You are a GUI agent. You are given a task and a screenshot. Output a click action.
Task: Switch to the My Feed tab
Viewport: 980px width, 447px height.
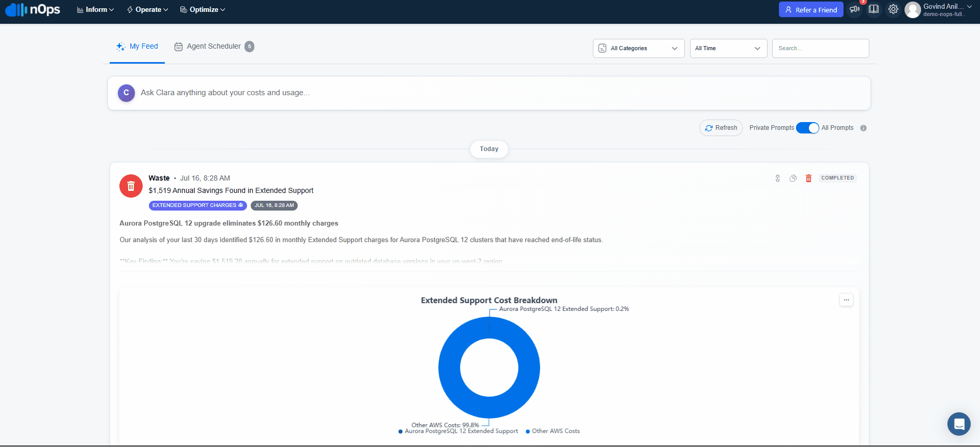tap(137, 47)
